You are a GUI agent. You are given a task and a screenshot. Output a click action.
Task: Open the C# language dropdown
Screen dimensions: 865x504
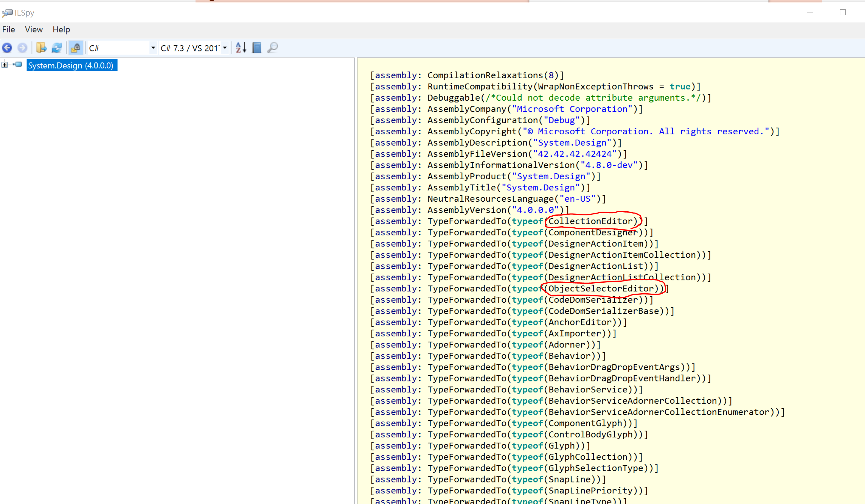pos(153,48)
